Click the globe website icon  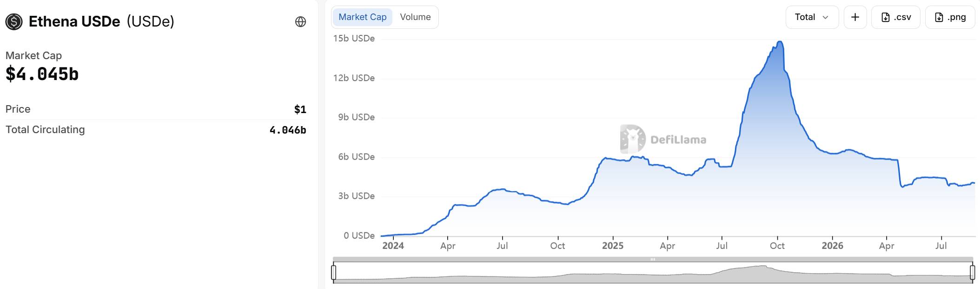click(x=301, y=22)
